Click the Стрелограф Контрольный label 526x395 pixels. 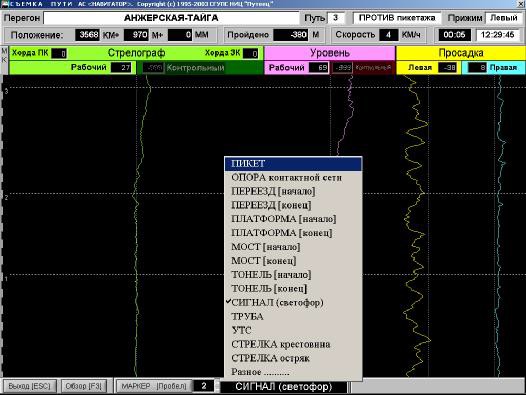(195, 68)
